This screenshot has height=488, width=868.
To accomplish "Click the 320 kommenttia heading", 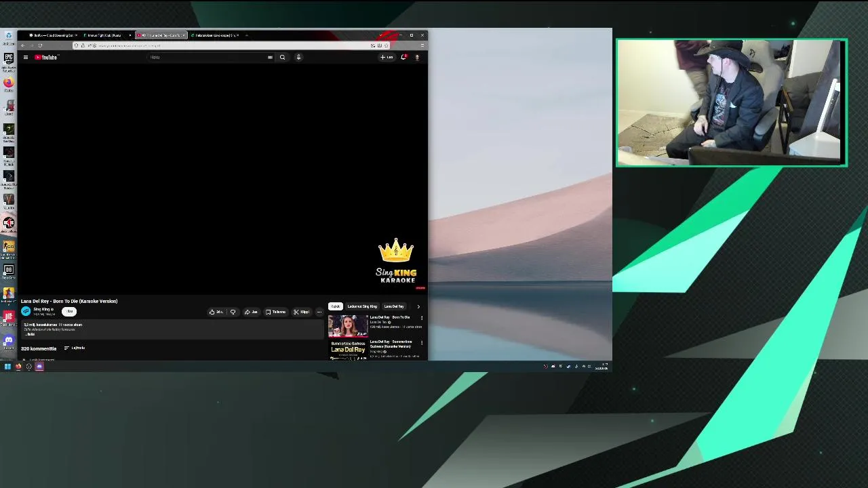I will pos(39,348).
